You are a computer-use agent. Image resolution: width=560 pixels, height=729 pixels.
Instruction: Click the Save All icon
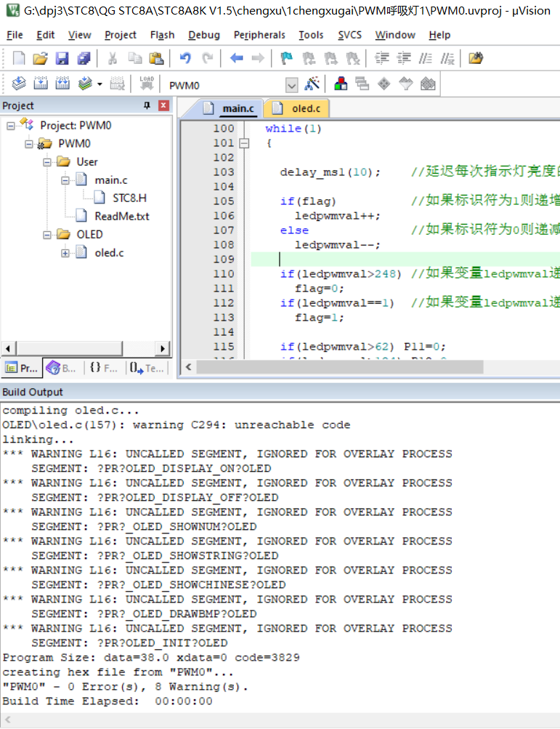(x=84, y=58)
